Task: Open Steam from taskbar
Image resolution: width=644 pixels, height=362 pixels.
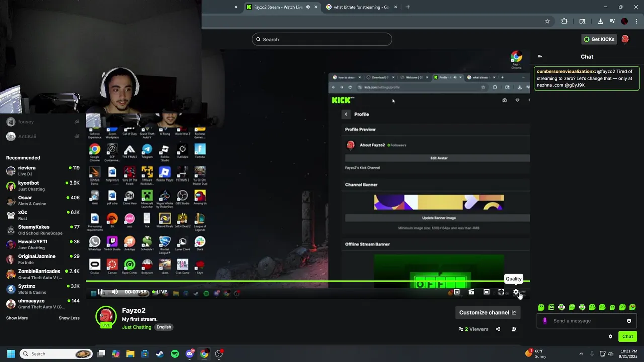Action: 159,354
